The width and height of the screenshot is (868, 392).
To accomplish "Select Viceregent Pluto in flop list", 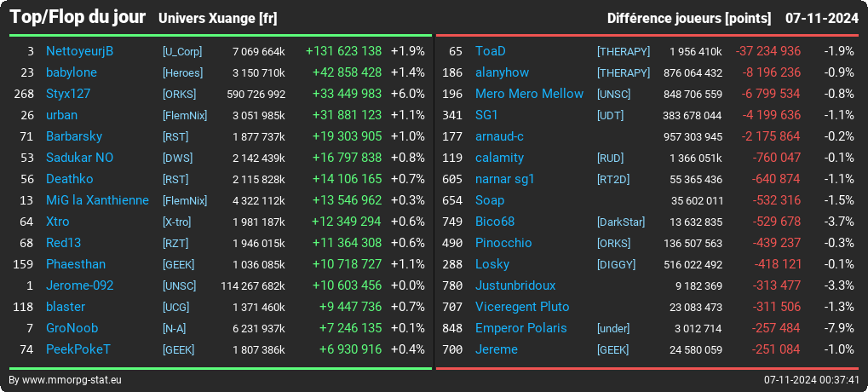I will pyautogui.click(x=522, y=307).
